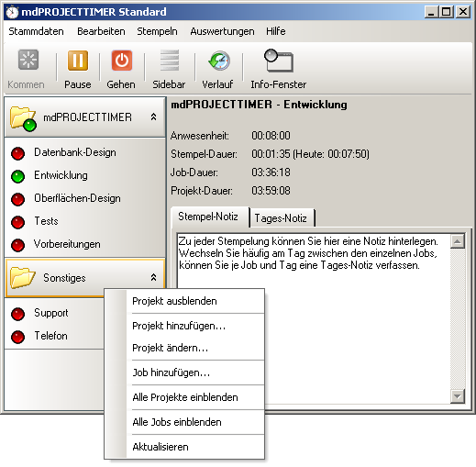
Task: Switch to the Stempel-Notiz tab
Action: click(210, 217)
